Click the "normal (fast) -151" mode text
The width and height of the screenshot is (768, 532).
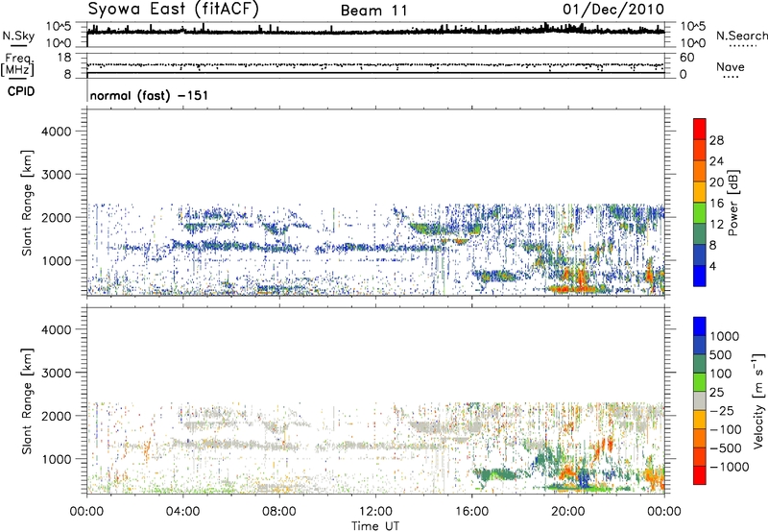pyautogui.click(x=149, y=95)
